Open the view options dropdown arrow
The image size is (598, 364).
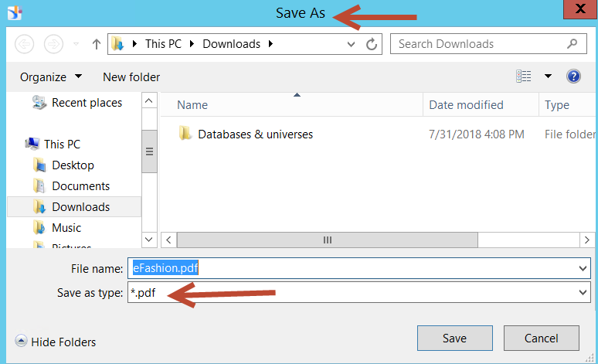(x=548, y=77)
